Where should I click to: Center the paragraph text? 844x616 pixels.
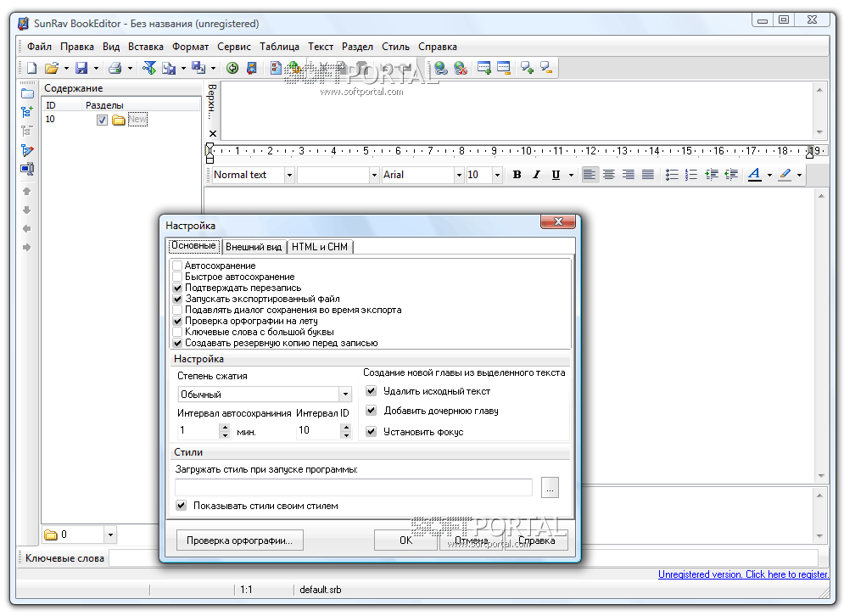(609, 175)
